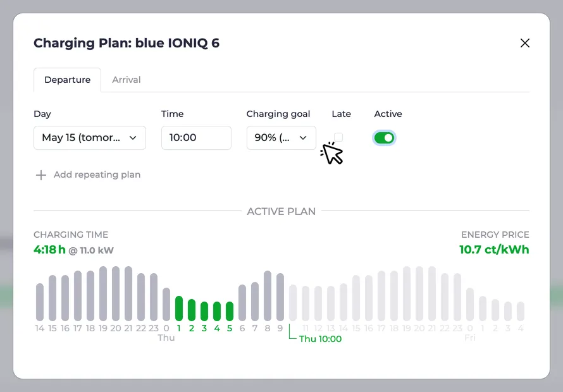The width and height of the screenshot is (563, 392).
Task: Open the Day dropdown showing May 15
Action: (90, 138)
